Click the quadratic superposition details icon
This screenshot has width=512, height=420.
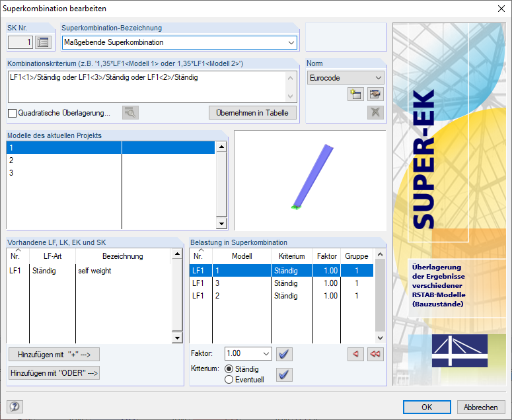pos(130,112)
